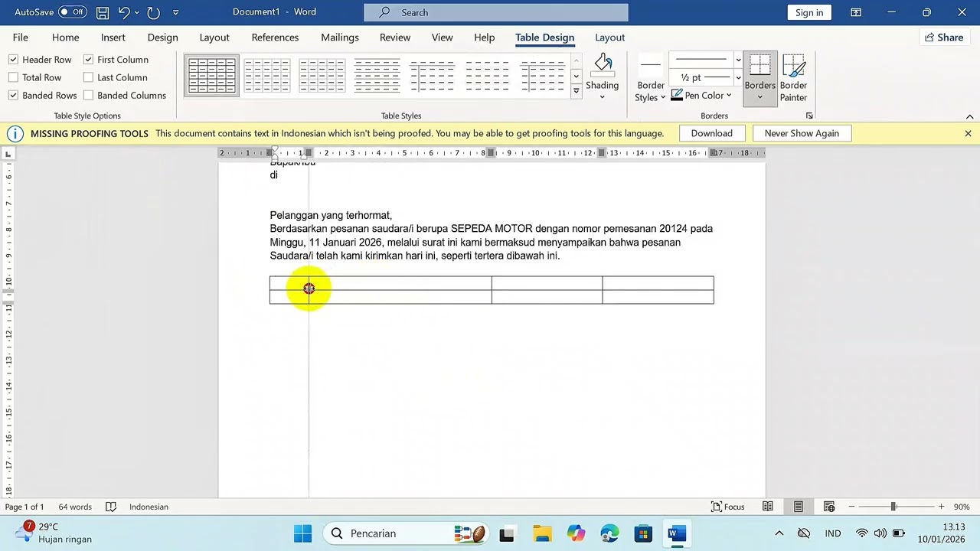Click the Never Show Again button
The width and height of the screenshot is (980, 551).
pos(802,133)
